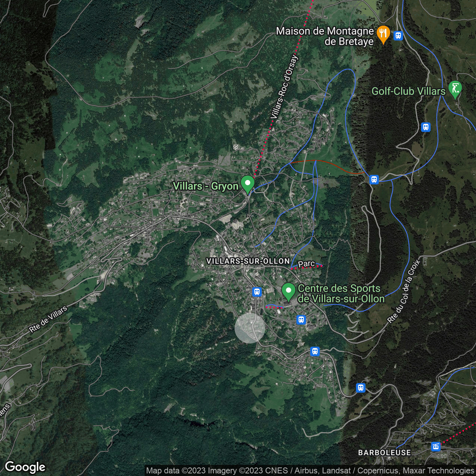This screenshot has height=476, width=476.
Task: Select the Rte du Col de la Croix label
Action: pyautogui.click(x=404, y=291)
